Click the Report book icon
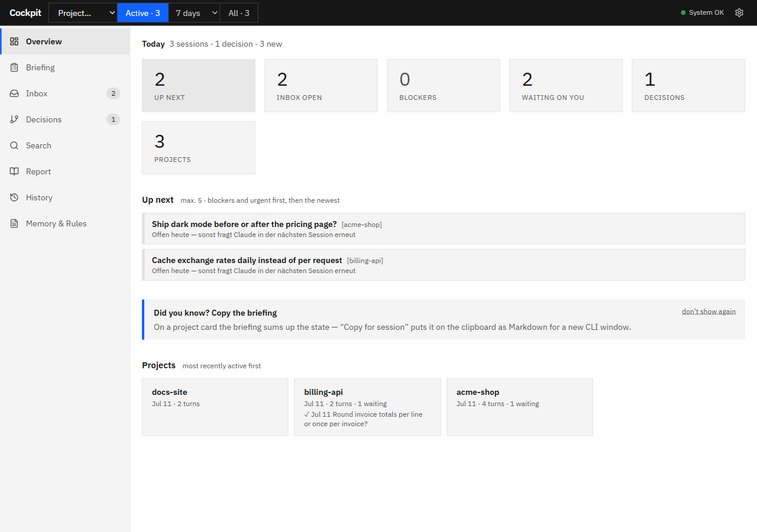 [14, 171]
